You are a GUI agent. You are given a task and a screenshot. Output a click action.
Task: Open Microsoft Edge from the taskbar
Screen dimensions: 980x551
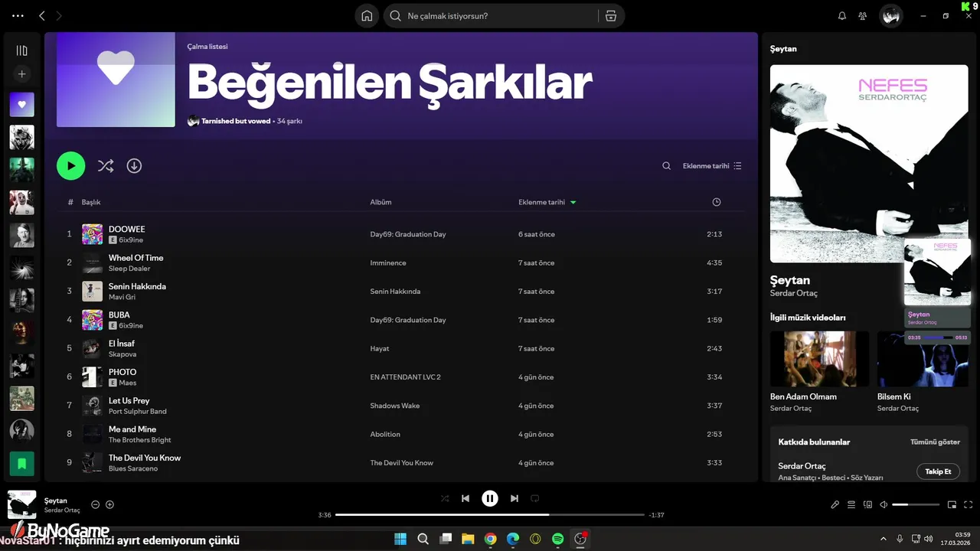coord(513,539)
